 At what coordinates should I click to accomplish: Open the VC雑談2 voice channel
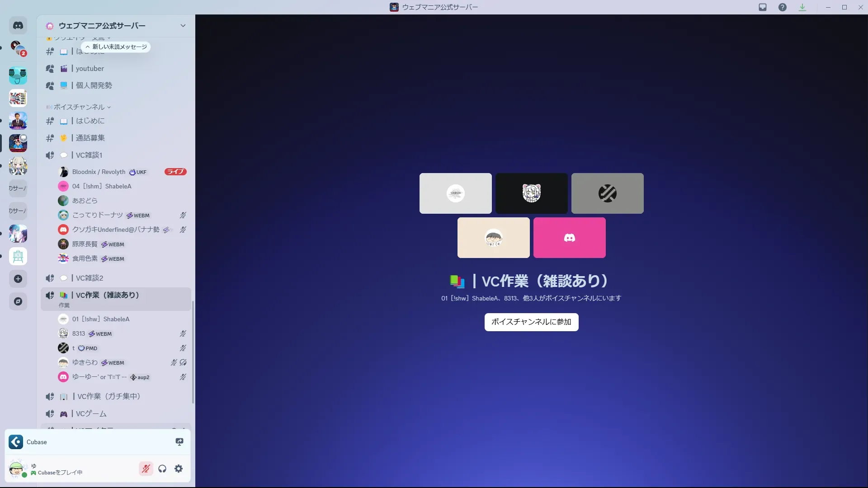point(89,278)
